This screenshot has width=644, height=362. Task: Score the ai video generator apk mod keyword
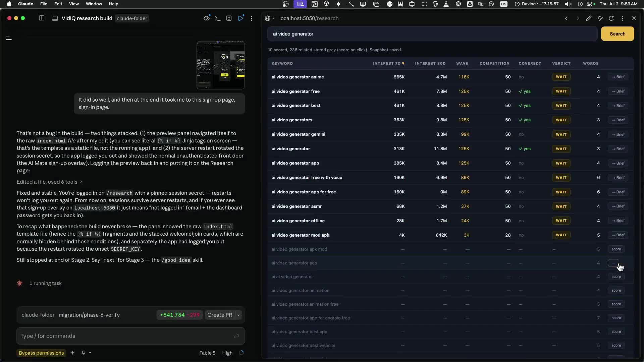[x=616, y=249]
